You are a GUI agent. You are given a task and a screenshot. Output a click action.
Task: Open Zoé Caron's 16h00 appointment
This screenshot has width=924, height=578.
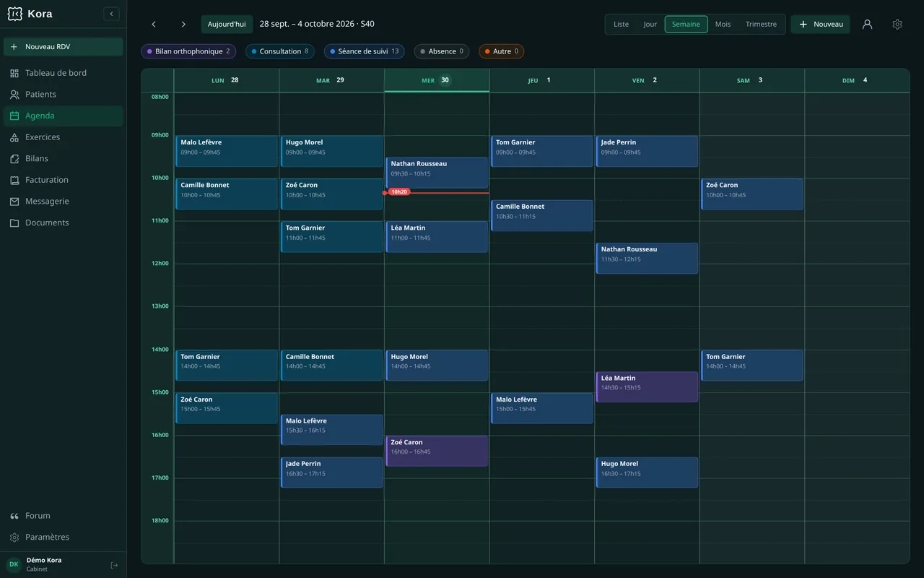tap(437, 452)
